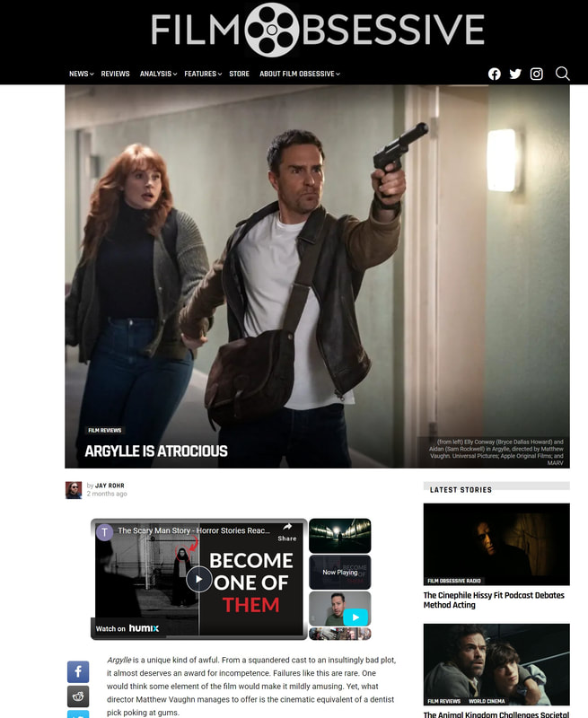
Task: Click the video title 'The Scary Man Story'
Action: 194,530
